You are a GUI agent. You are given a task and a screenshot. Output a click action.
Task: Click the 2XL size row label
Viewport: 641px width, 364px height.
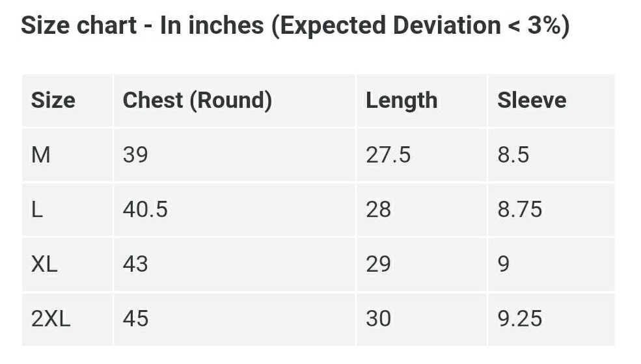(x=51, y=318)
